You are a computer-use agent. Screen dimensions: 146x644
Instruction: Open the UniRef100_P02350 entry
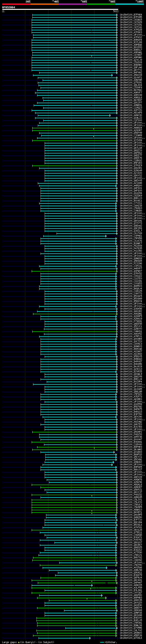point(131,251)
